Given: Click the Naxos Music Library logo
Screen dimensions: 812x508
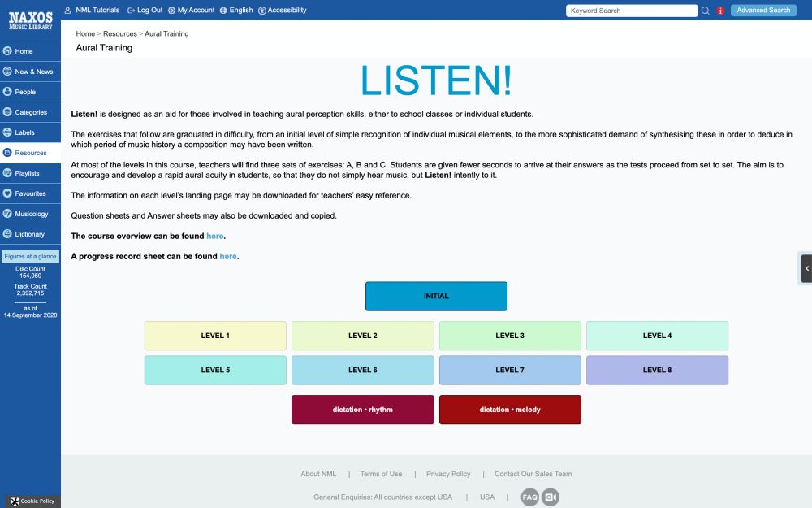Looking at the screenshot, I should tap(31, 21).
